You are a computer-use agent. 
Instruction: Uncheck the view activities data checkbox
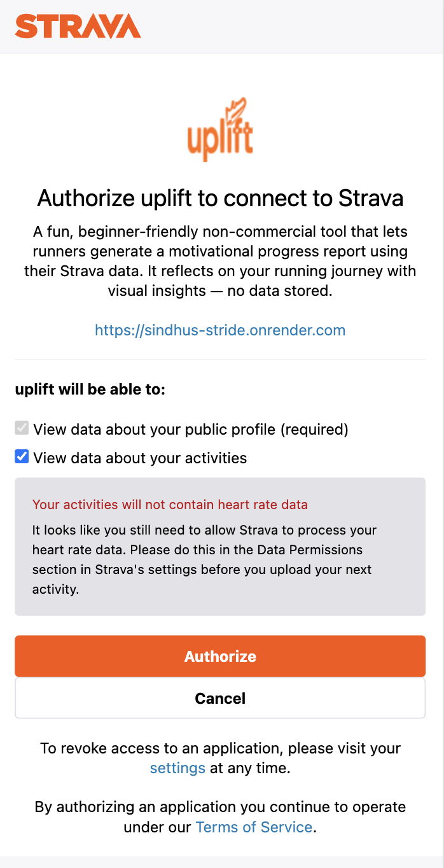pyautogui.click(x=22, y=457)
